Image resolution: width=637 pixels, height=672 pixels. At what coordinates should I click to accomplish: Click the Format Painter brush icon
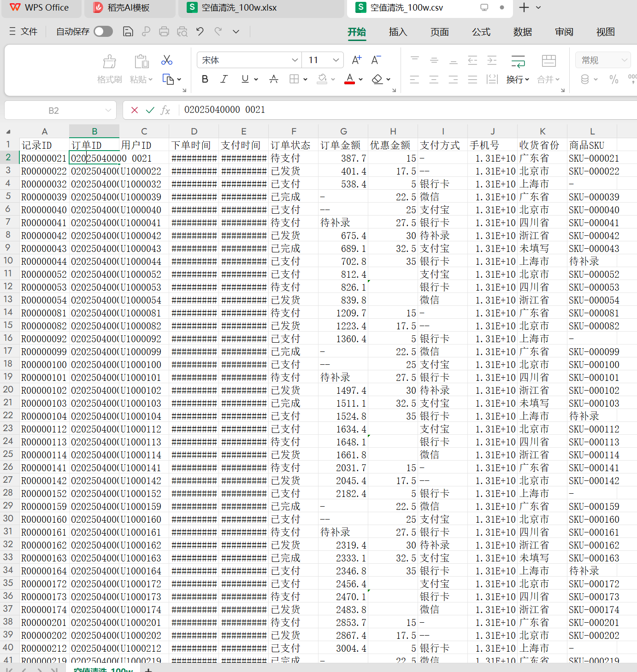tap(109, 62)
